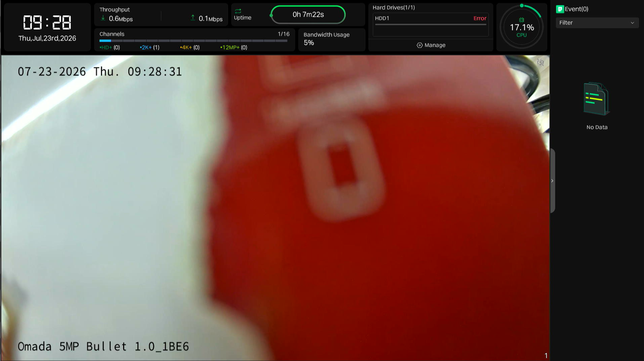Image resolution: width=644 pixels, height=361 pixels.
Task: Click the No Data document icon
Action: [x=597, y=99]
